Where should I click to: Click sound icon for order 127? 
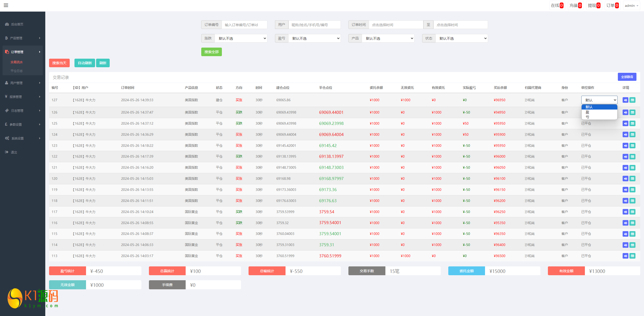(625, 100)
